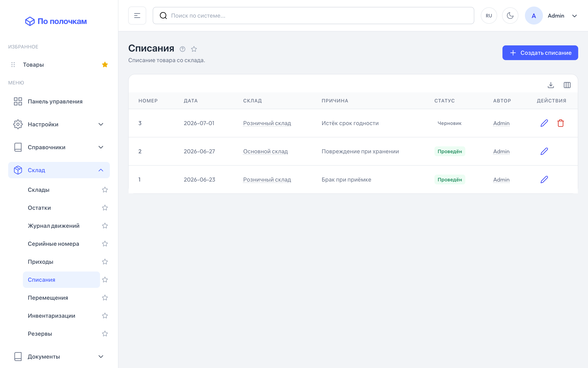Favorite Перемещения with its star
588x368 pixels.
click(x=105, y=298)
